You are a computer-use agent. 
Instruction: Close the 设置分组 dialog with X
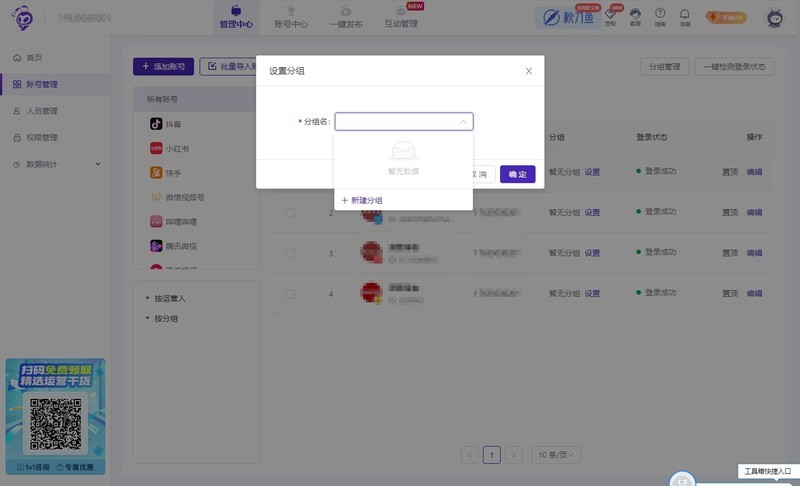[529, 71]
